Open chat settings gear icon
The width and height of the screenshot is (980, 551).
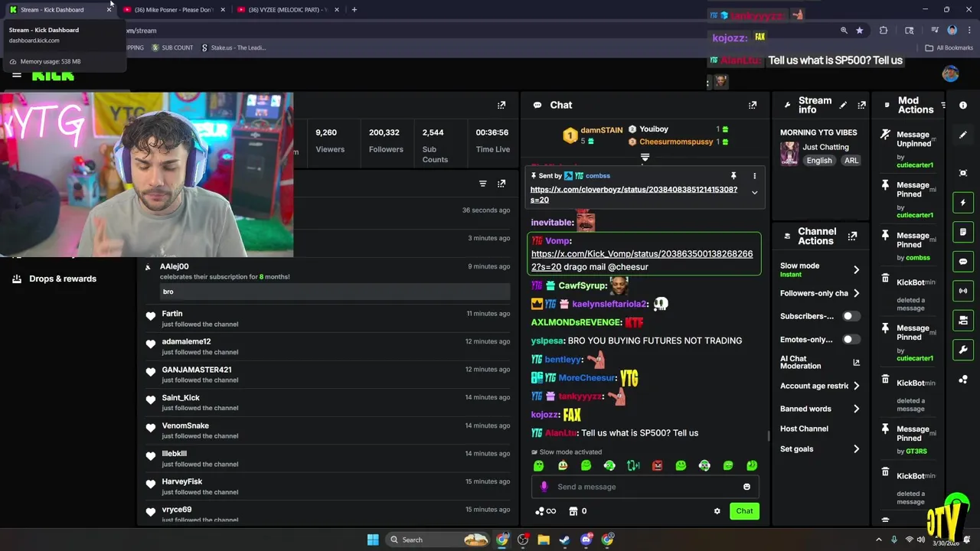point(717,511)
